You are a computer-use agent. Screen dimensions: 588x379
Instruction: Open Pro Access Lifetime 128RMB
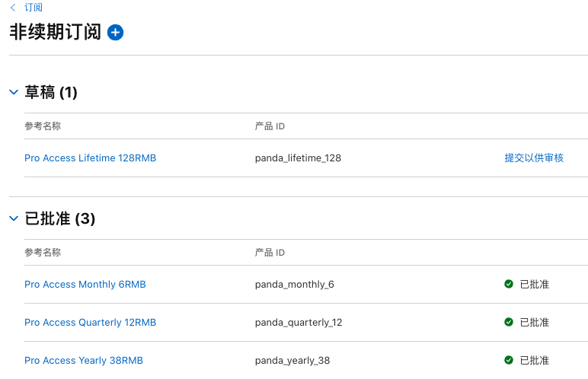(90, 158)
